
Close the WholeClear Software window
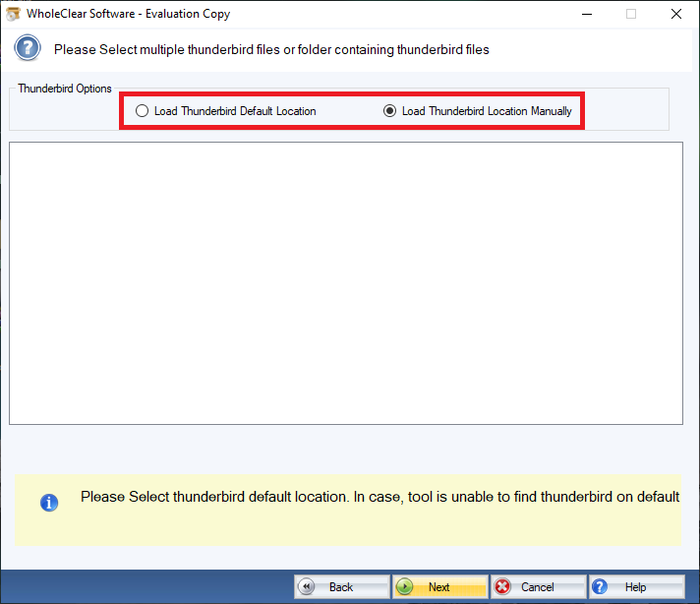(x=676, y=14)
